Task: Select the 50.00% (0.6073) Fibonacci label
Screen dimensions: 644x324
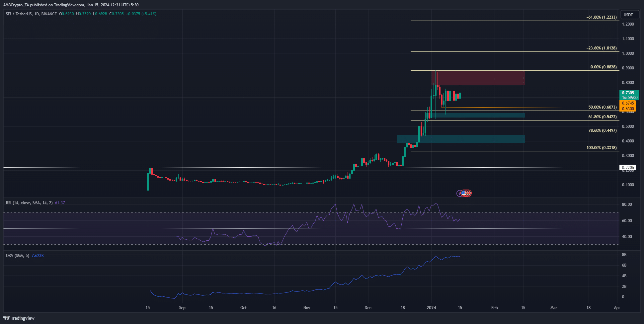Action: click(603, 107)
